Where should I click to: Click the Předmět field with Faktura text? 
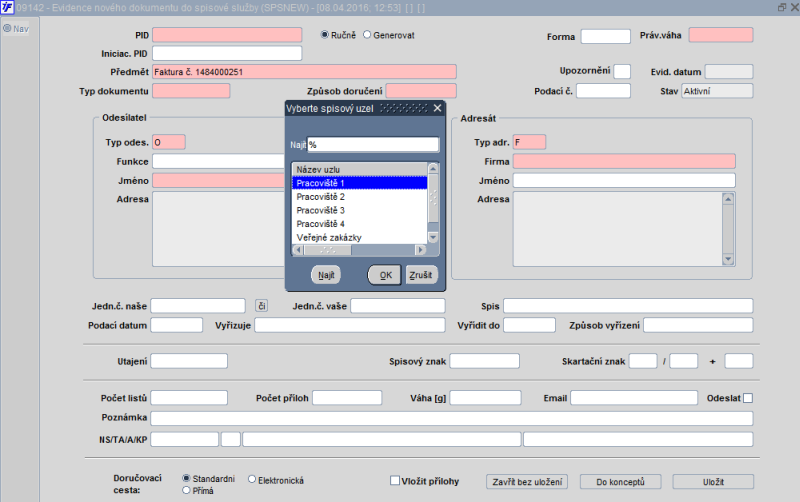pos(304,71)
